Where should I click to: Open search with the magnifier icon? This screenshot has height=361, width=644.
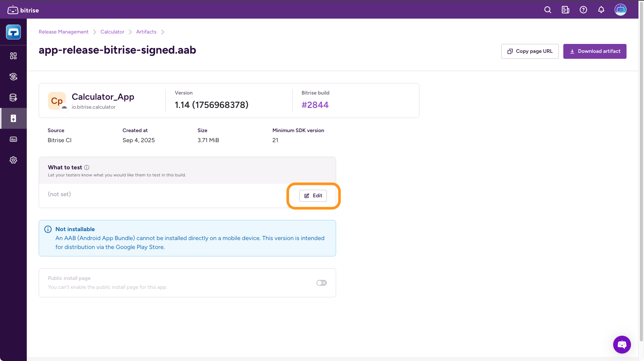coord(547,10)
